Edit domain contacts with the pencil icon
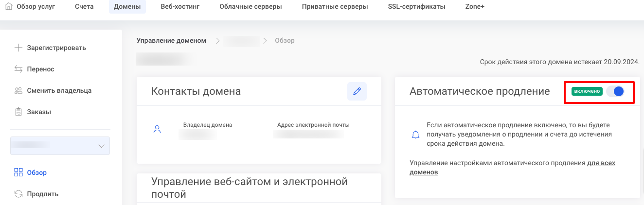 [x=357, y=91]
